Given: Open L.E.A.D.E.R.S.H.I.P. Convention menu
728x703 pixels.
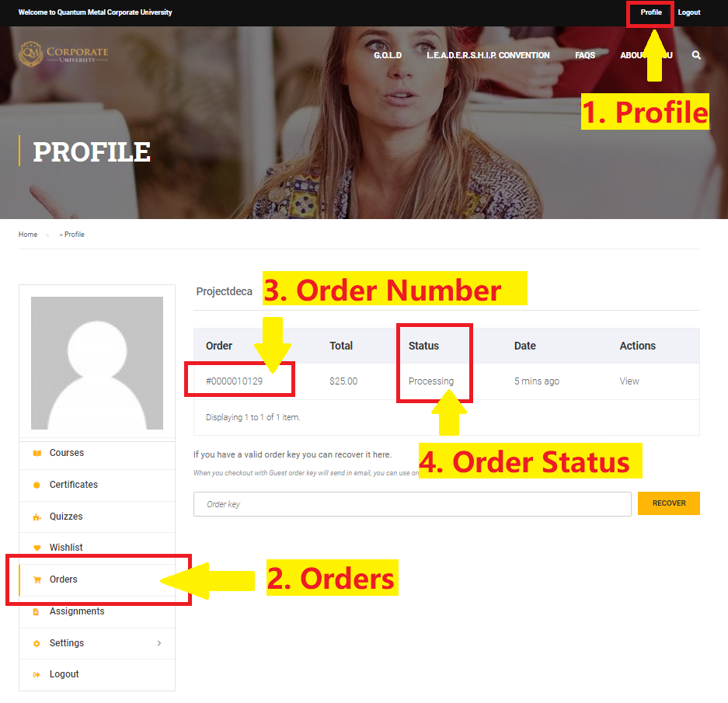Looking at the screenshot, I should click(488, 55).
